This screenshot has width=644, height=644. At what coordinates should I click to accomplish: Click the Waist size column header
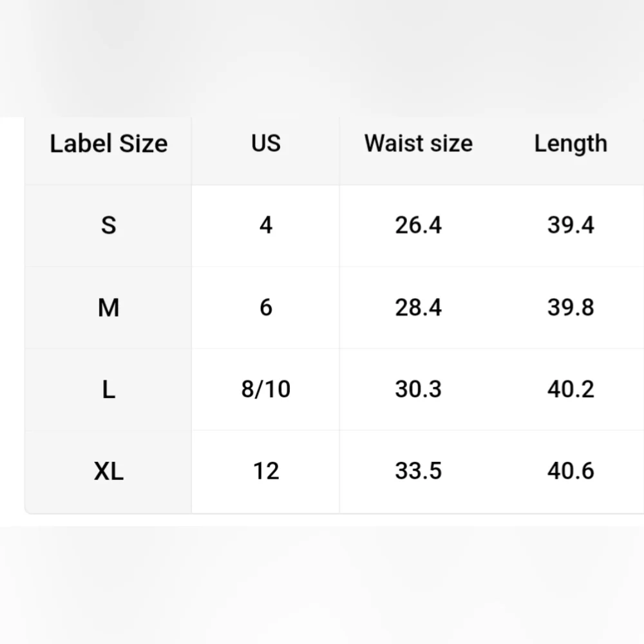click(419, 143)
